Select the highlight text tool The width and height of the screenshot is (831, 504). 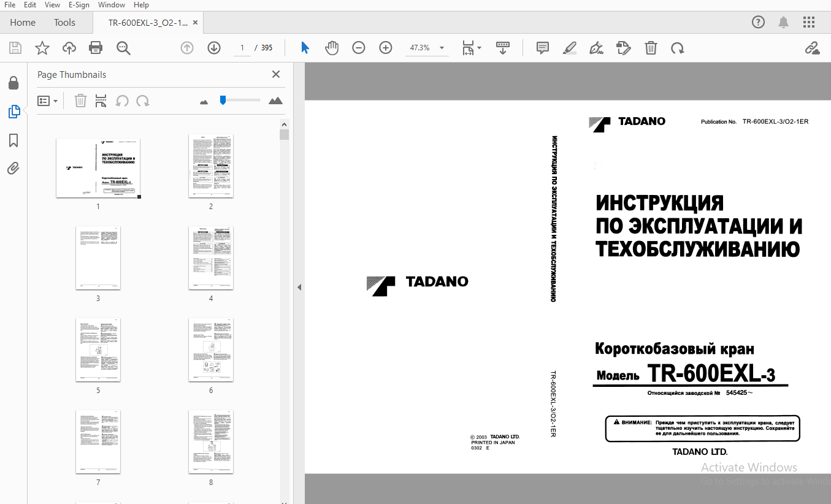click(570, 48)
